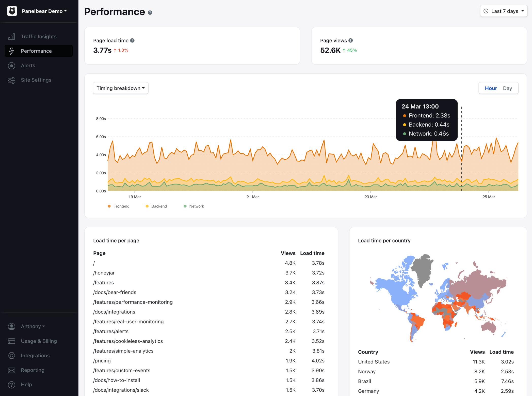Click the Site Settings sliders icon
The width and height of the screenshot is (532, 396).
pos(12,80)
